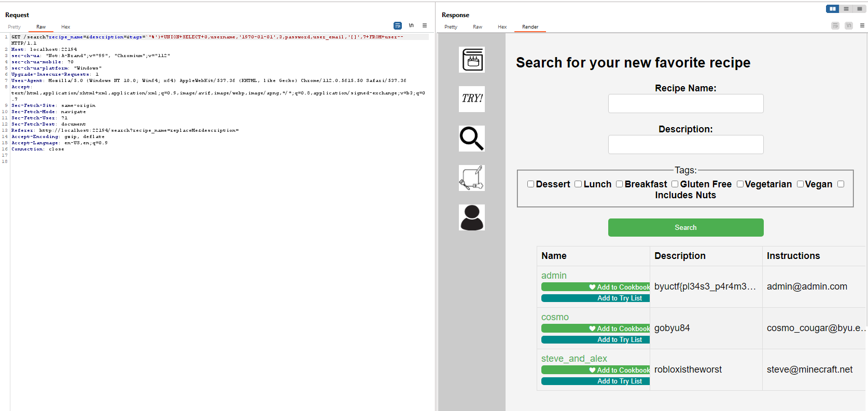Switch to the Request Raw tab
This screenshot has width=868, height=411.
click(x=41, y=27)
